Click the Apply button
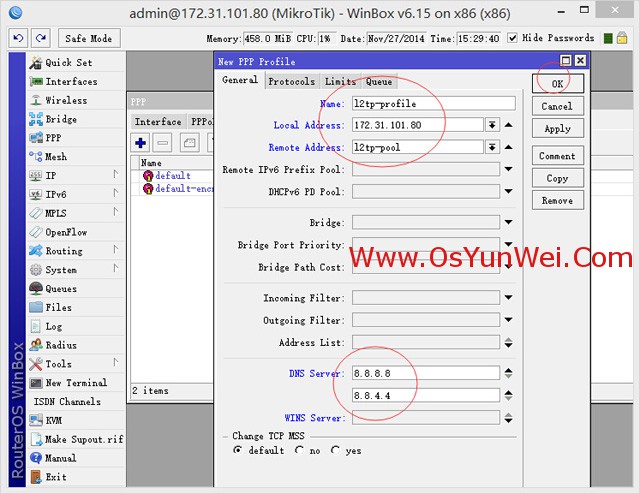 pos(558,129)
